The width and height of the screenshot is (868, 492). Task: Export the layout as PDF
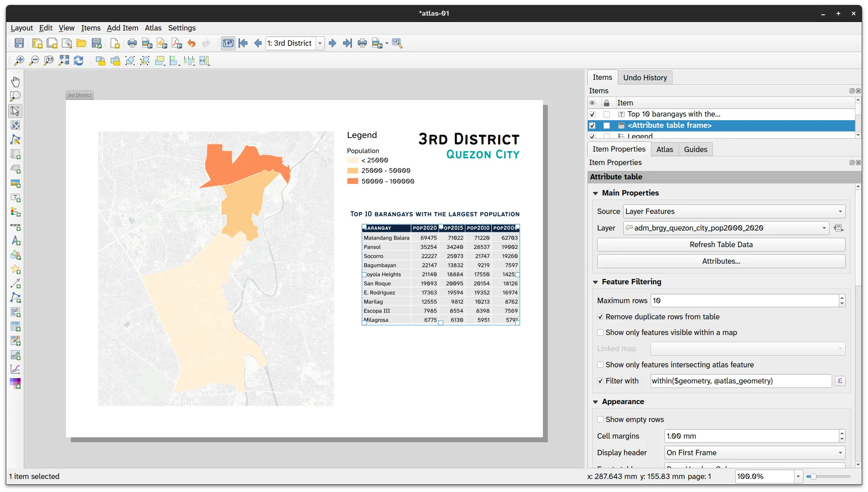point(177,43)
